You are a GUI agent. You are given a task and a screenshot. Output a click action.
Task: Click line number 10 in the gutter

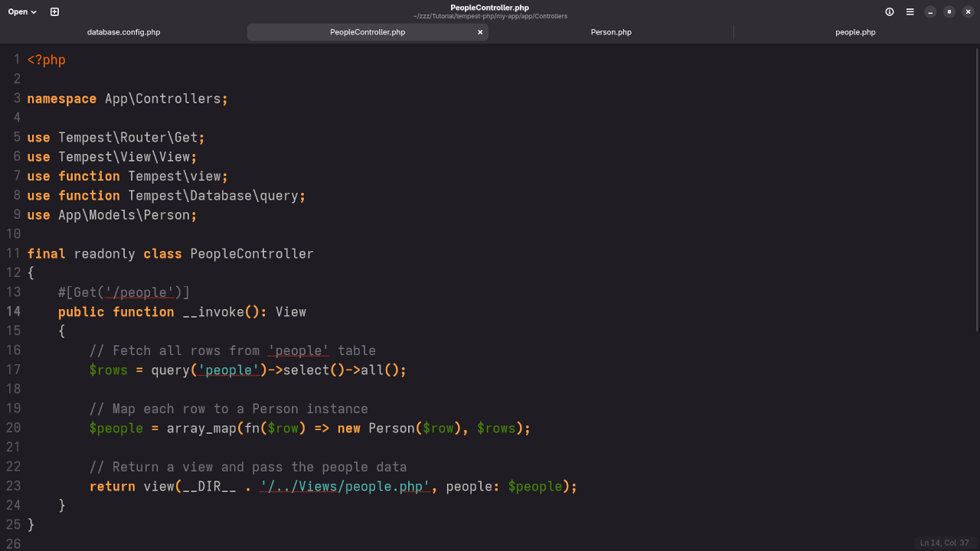[x=14, y=234]
